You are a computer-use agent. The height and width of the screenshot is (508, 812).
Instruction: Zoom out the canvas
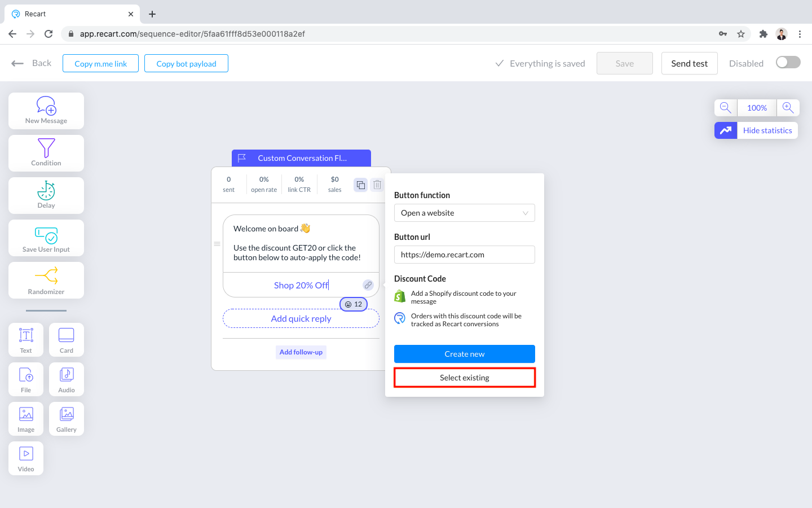pos(726,108)
